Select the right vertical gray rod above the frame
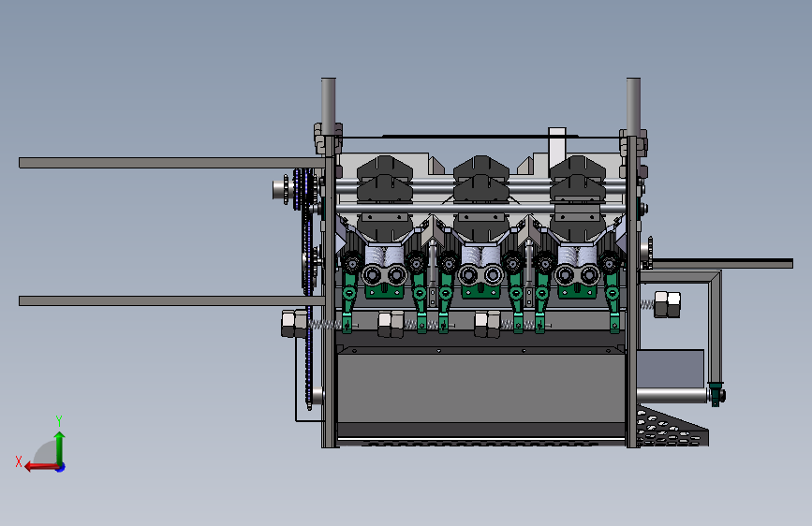This screenshot has height=526, width=812. [633, 107]
